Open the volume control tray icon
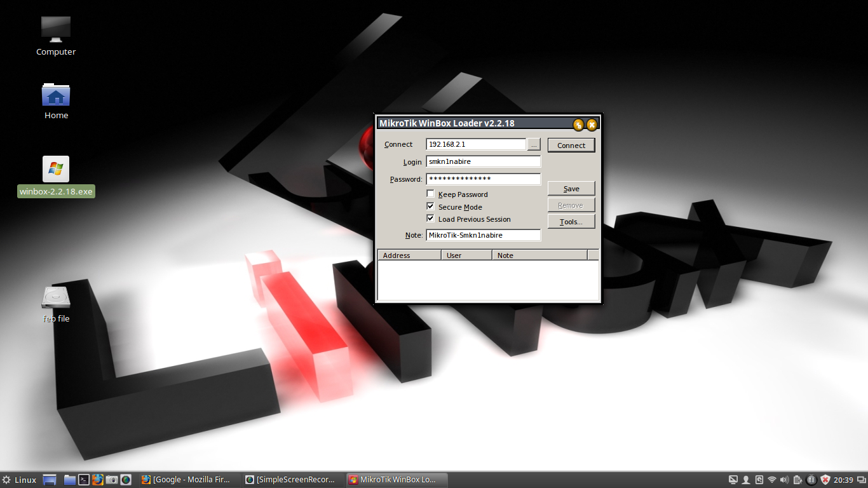Screen dimensions: 868x488 [785, 480]
